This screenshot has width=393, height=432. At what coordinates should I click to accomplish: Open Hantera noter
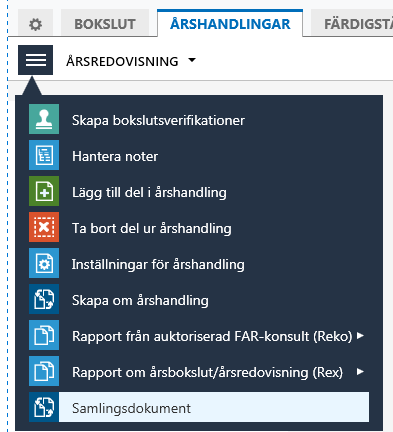pos(115,156)
